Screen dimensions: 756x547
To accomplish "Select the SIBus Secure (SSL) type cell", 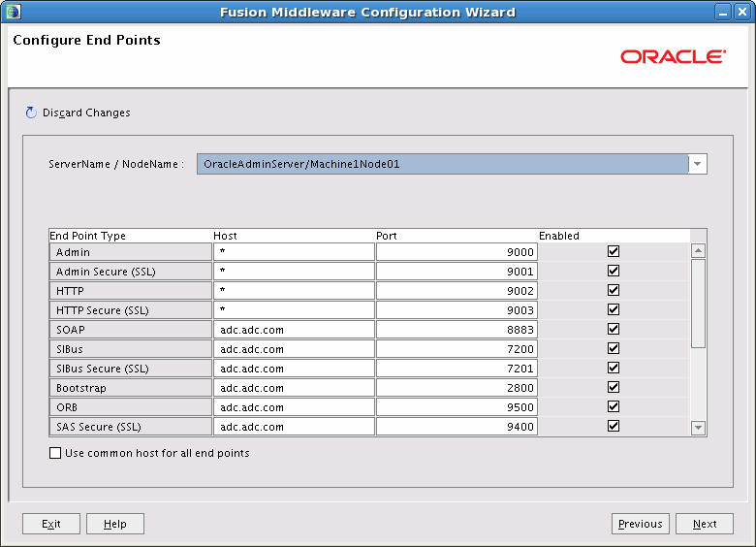I will [131, 368].
